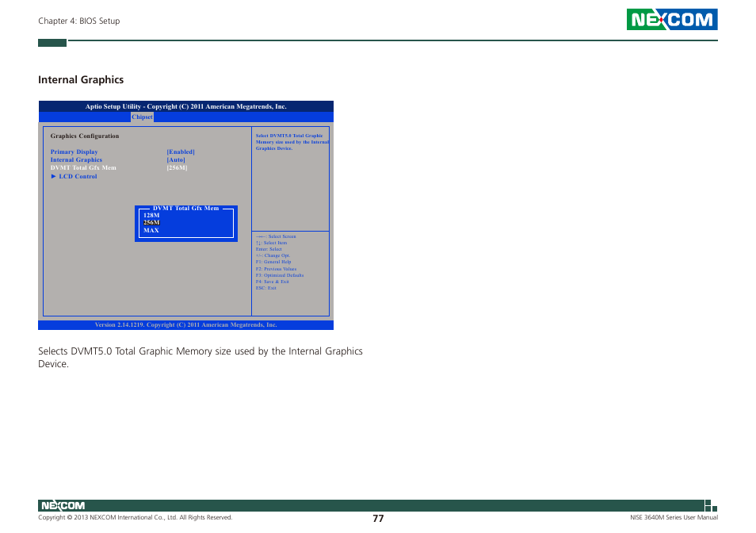Click the Version 2.14.1219 footer text
The height and width of the screenshot is (533, 756).
pyautogui.click(x=186, y=325)
